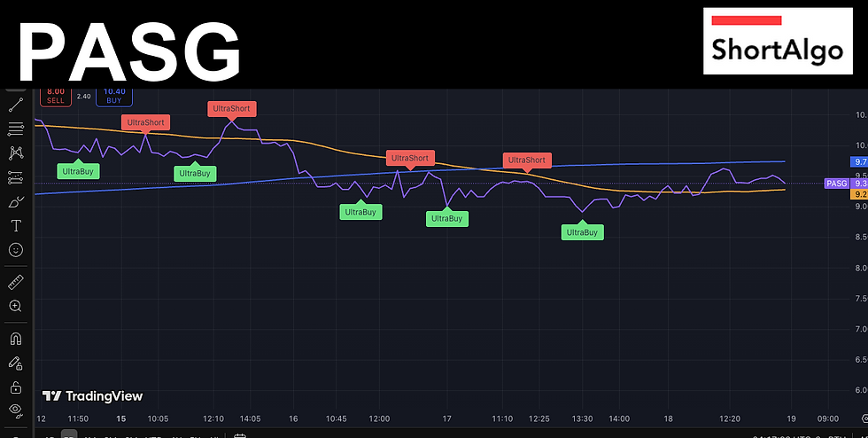Image resolution: width=868 pixels, height=438 pixels.
Task: Select the Text annotation tool
Action: pos(16,226)
